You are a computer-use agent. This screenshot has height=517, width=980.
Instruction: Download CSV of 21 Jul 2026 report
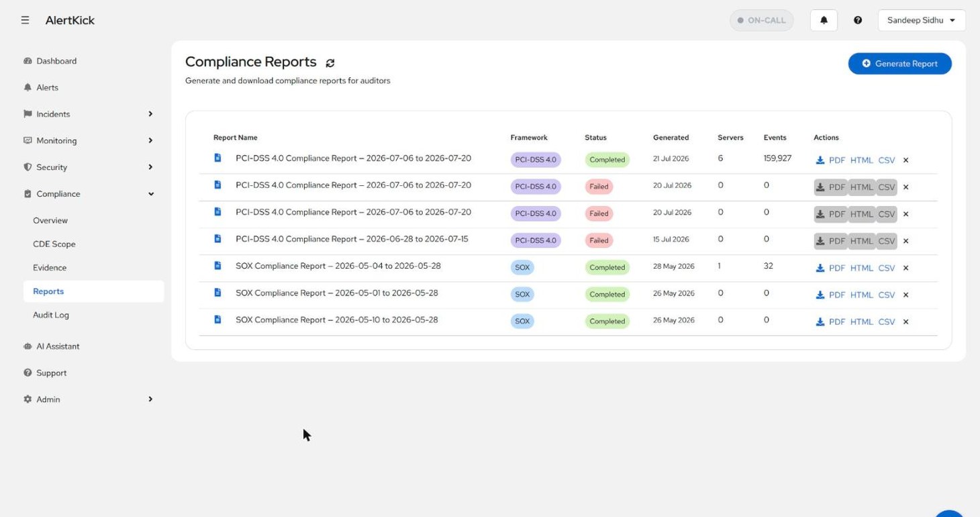coord(887,160)
